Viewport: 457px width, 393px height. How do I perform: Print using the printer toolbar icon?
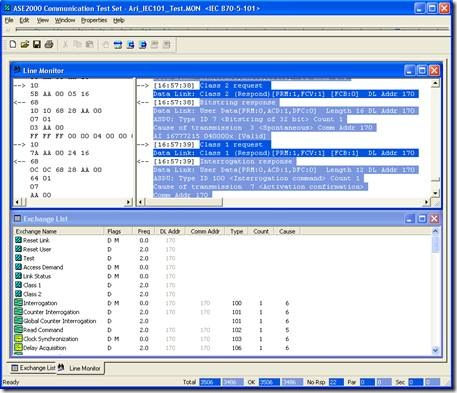tap(49, 44)
